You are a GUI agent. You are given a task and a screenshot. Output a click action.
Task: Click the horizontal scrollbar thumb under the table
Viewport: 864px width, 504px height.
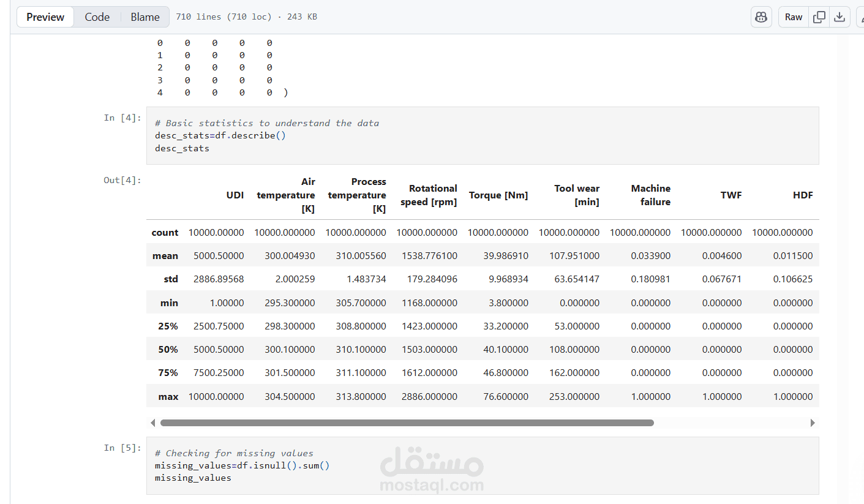(x=407, y=423)
